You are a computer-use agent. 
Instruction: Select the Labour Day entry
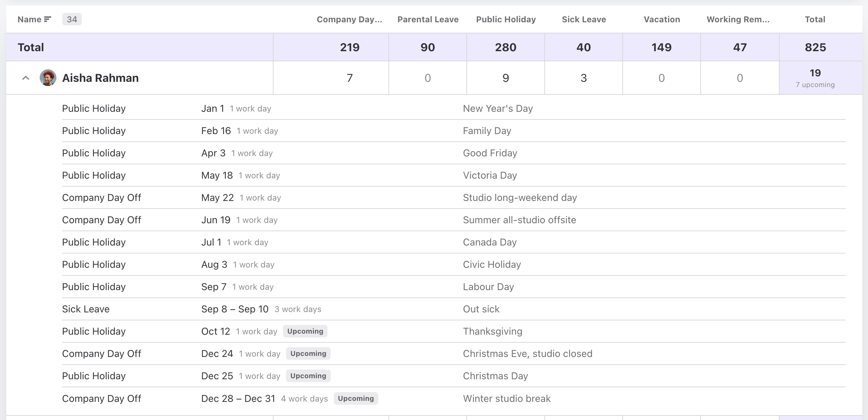coord(454,287)
